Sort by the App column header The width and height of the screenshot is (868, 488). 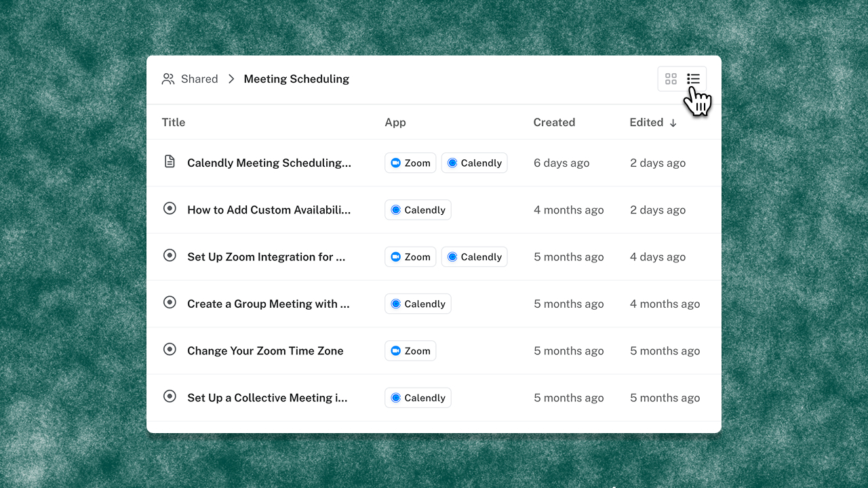(395, 123)
